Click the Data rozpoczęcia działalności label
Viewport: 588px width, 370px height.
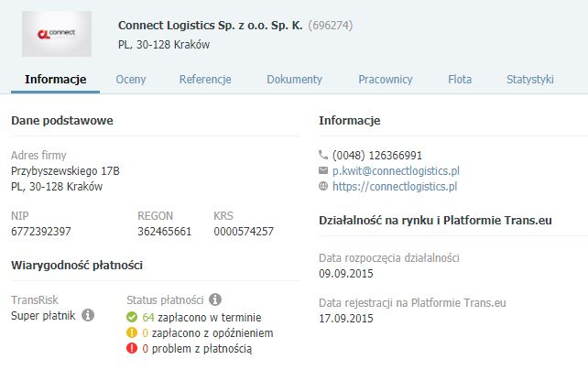389,258
